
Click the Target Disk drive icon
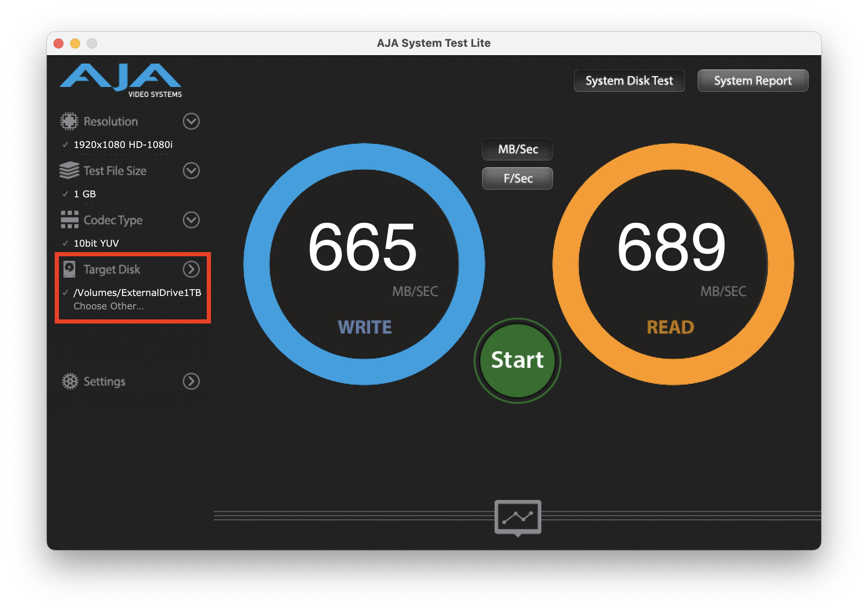(69, 269)
